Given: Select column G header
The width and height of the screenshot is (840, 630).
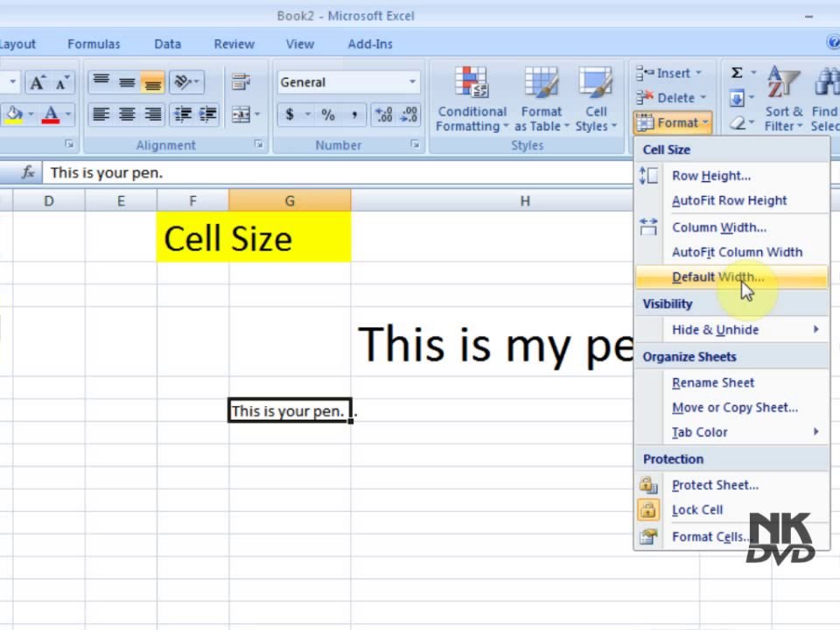Looking at the screenshot, I should click(290, 201).
